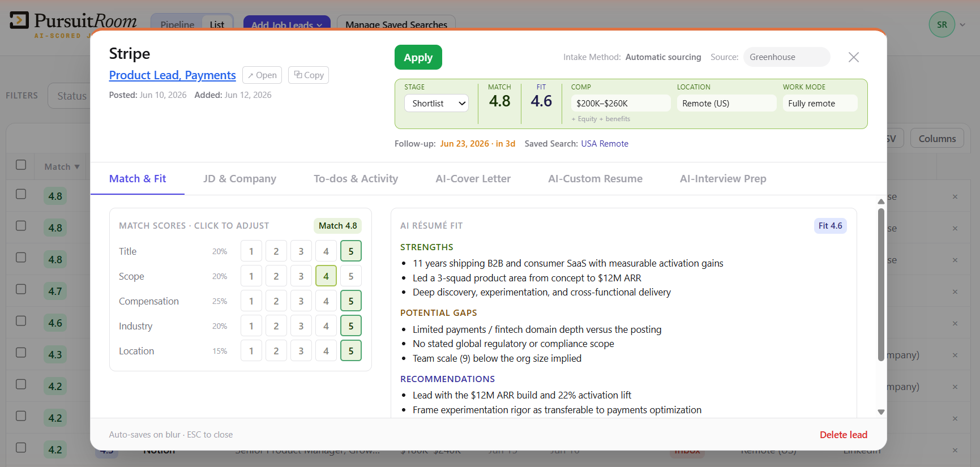Open the job posting in new tab
This screenshot has height=467, width=980.
click(x=262, y=75)
